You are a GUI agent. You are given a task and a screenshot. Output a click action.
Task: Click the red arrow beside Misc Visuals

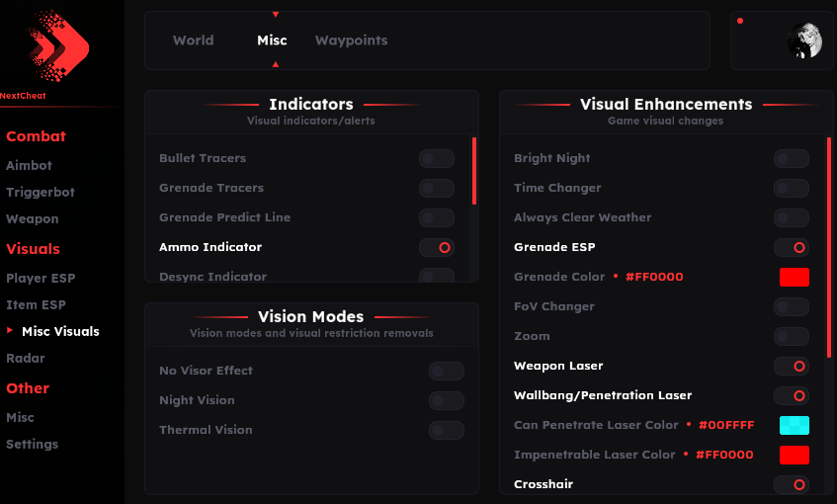11,331
